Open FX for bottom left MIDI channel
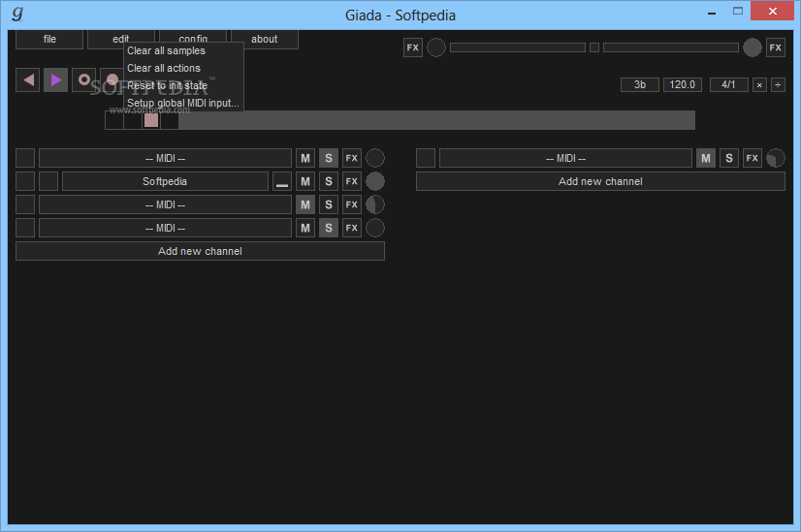This screenshot has height=532, width=801. [x=352, y=228]
